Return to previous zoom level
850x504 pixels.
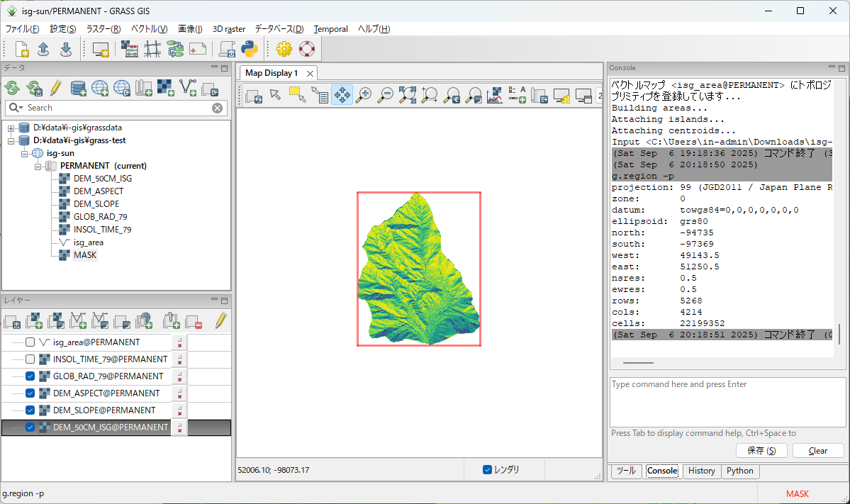[452, 95]
